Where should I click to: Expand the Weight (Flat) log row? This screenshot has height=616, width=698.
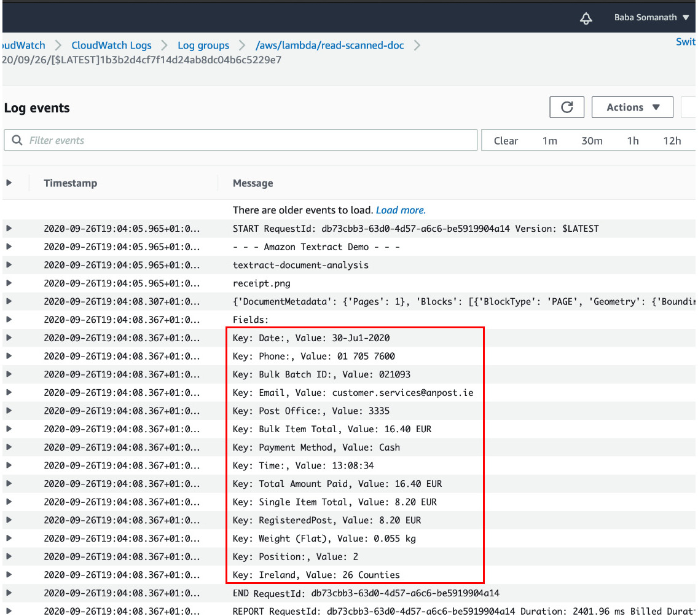pyautogui.click(x=9, y=539)
